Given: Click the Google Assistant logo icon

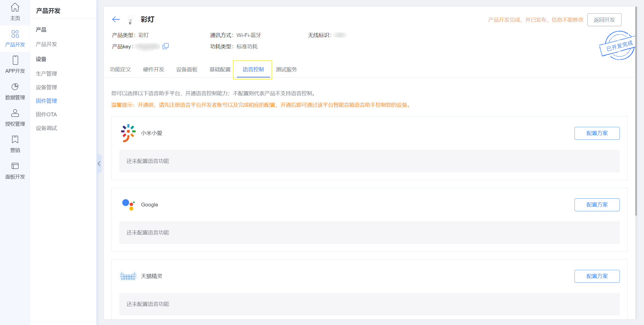Looking at the screenshot, I should [x=128, y=205].
